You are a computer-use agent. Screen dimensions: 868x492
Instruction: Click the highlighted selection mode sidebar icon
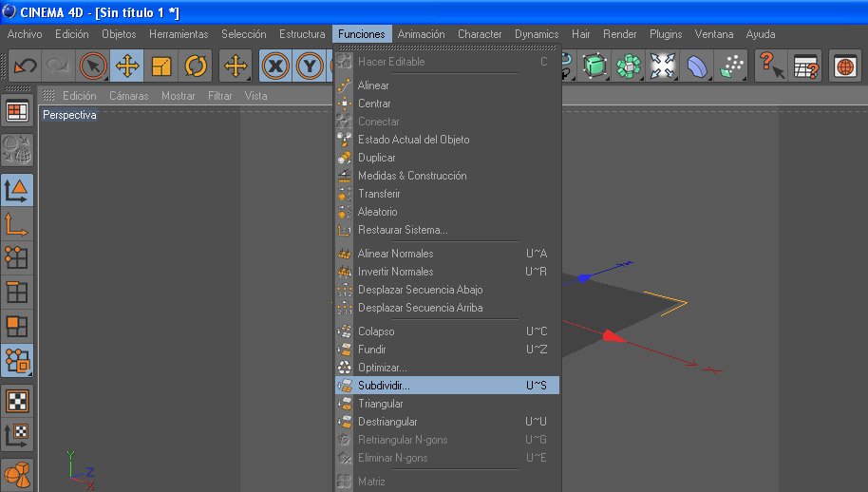coord(17,360)
